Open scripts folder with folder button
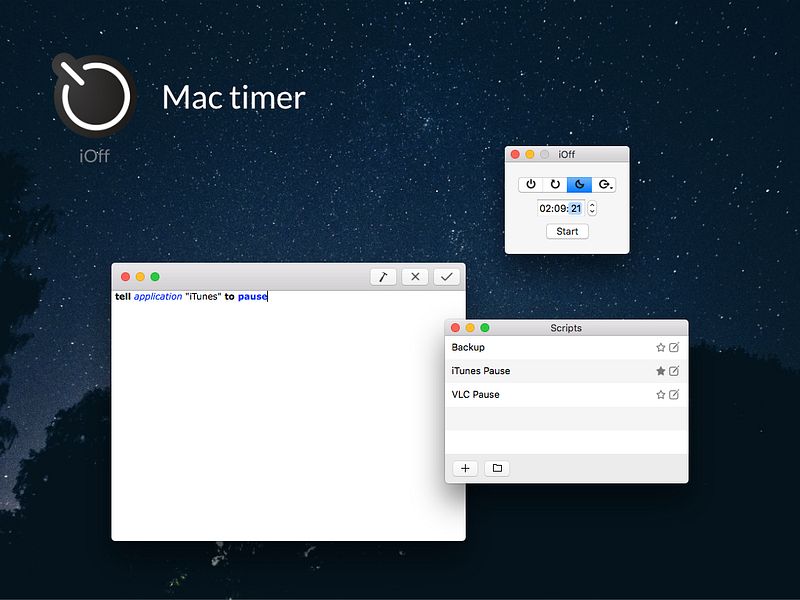Image resolution: width=800 pixels, height=600 pixels. click(497, 468)
